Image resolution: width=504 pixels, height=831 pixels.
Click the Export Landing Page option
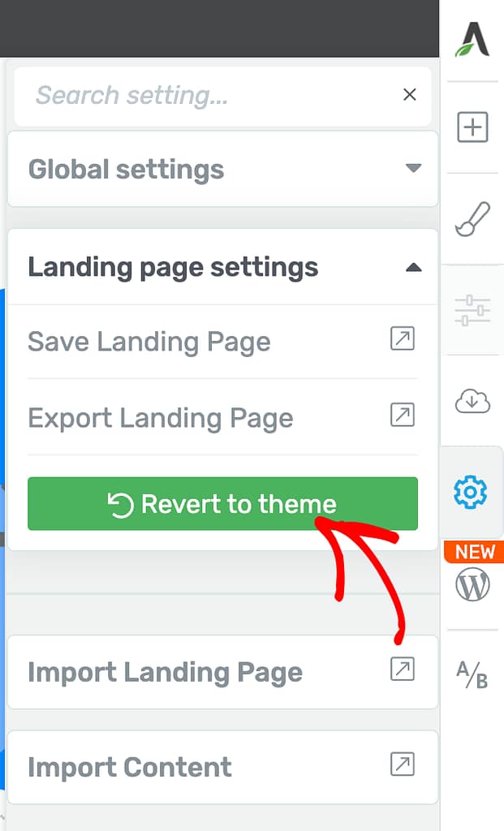pyautogui.click(x=222, y=418)
